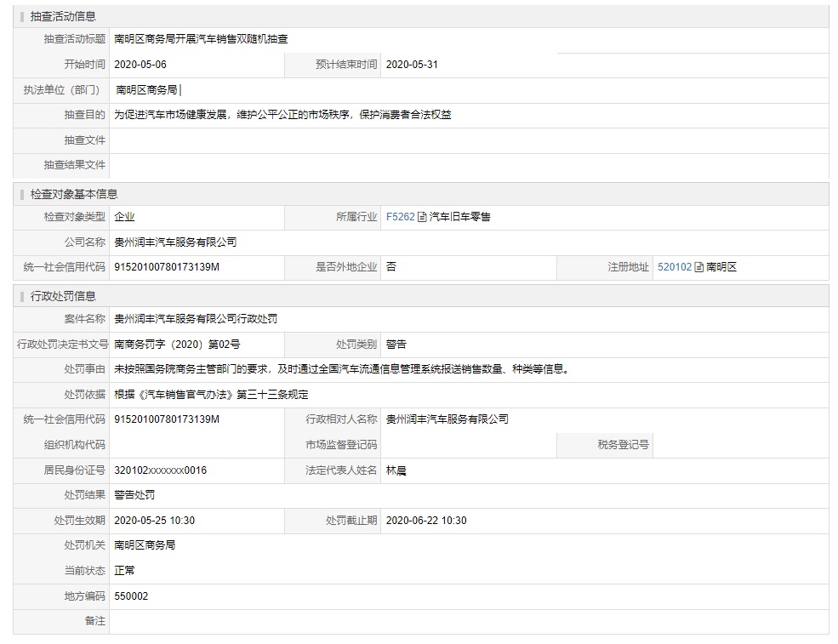Click the empty 市场监督登记码 field
Screen dimensions: 838x644
[x=468, y=445]
